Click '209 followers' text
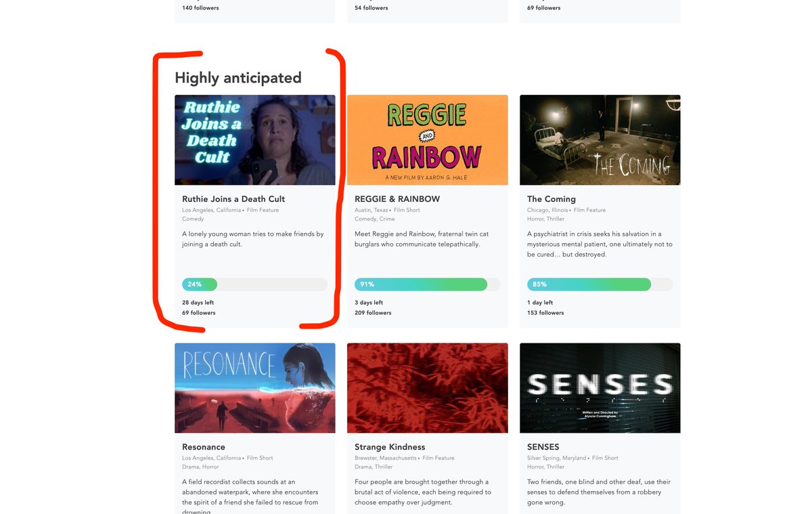812x514 pixels. (373, 313)
